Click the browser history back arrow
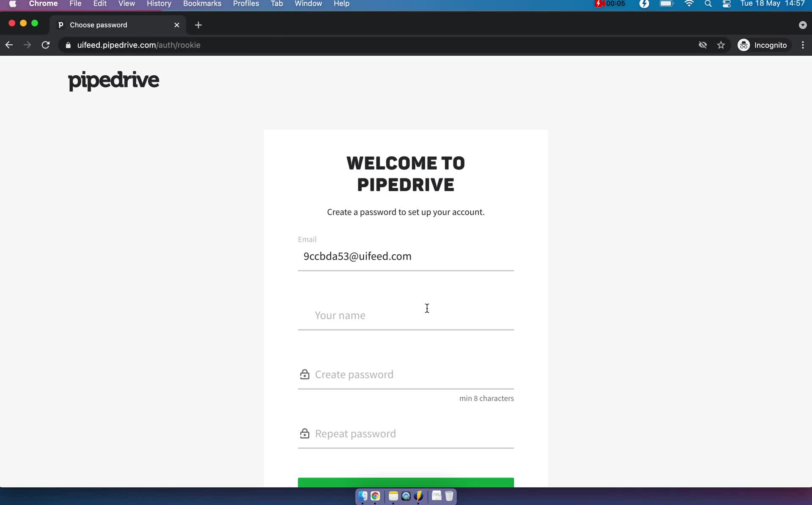812x505 pixels. pyautogui.click(x=9, y=45)
